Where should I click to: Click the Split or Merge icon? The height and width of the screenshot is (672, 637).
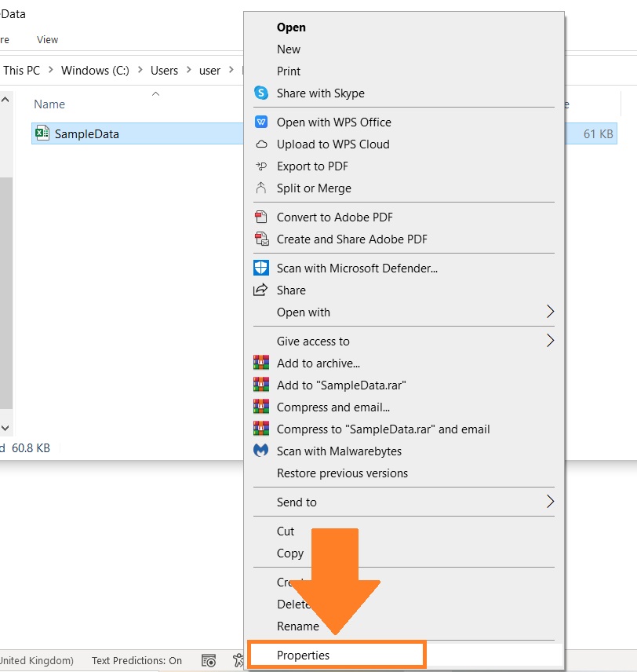tap(261, 188)
